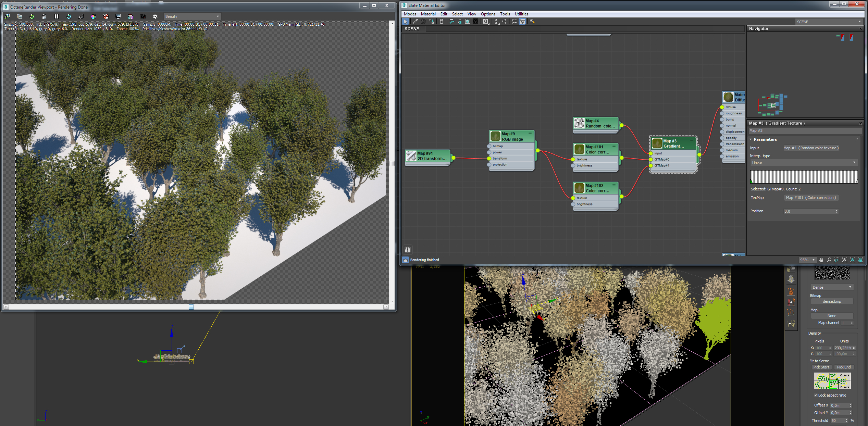Select the zoom magnifier tool in Slate

tap(829, 260)
